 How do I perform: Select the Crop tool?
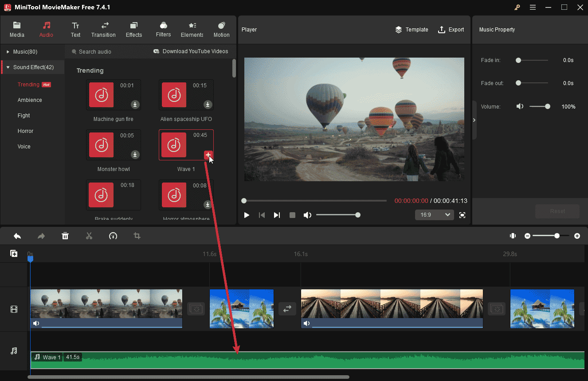(x=137, y=236)
